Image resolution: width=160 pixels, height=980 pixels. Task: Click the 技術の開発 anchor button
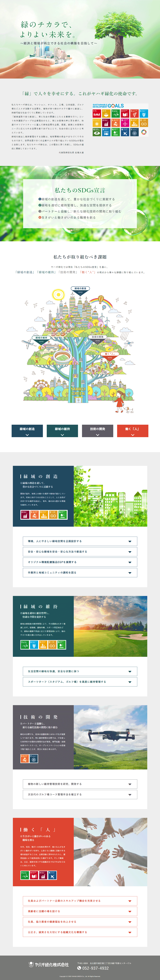97,431
